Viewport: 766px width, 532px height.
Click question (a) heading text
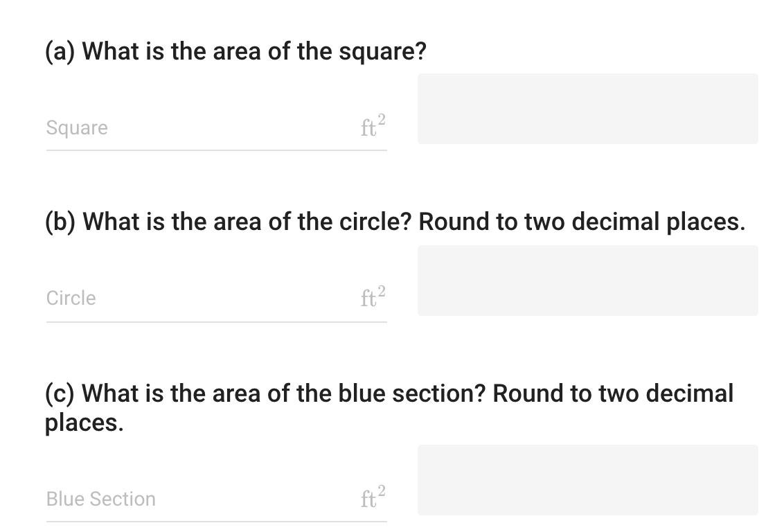click(235, 51)
